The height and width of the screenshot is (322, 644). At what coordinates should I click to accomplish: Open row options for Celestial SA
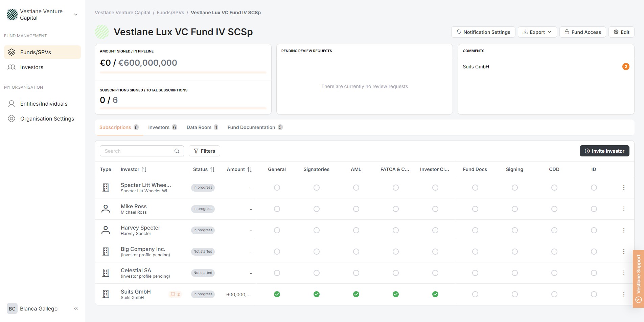click(x=624, y=273)
